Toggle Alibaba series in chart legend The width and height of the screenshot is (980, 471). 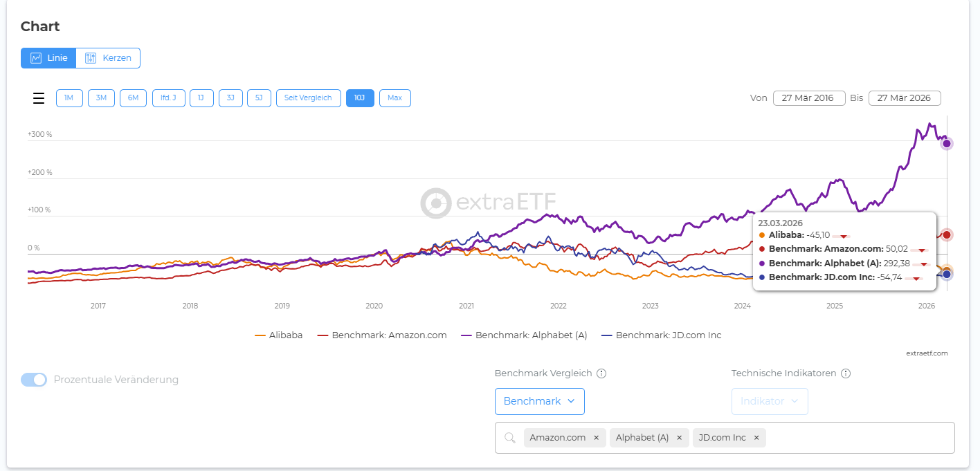pos(279,335)
